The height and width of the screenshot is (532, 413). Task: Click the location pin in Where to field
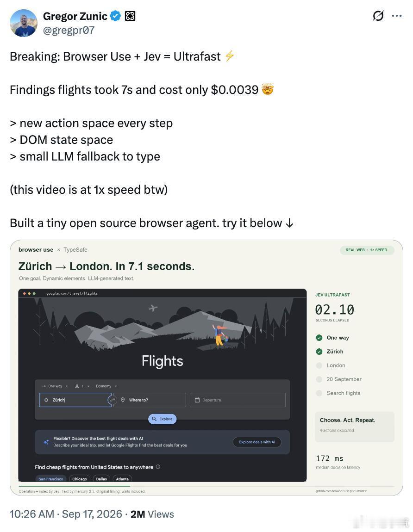123,400
